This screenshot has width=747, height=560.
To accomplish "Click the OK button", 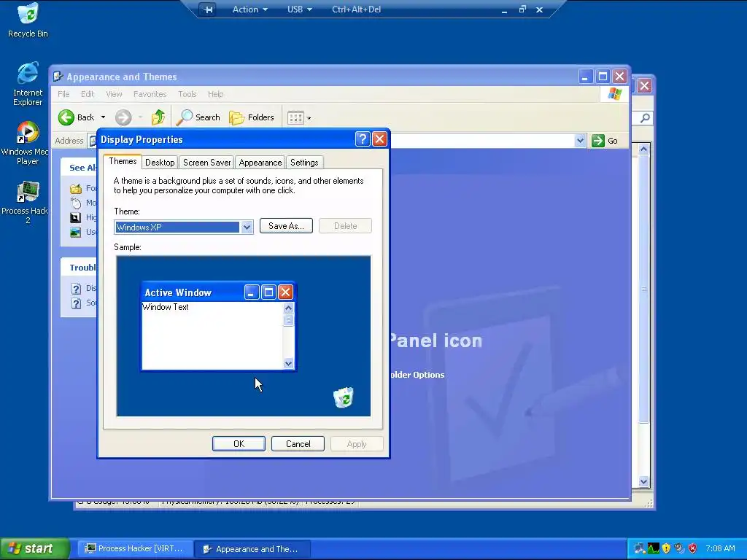I will 239,444.
